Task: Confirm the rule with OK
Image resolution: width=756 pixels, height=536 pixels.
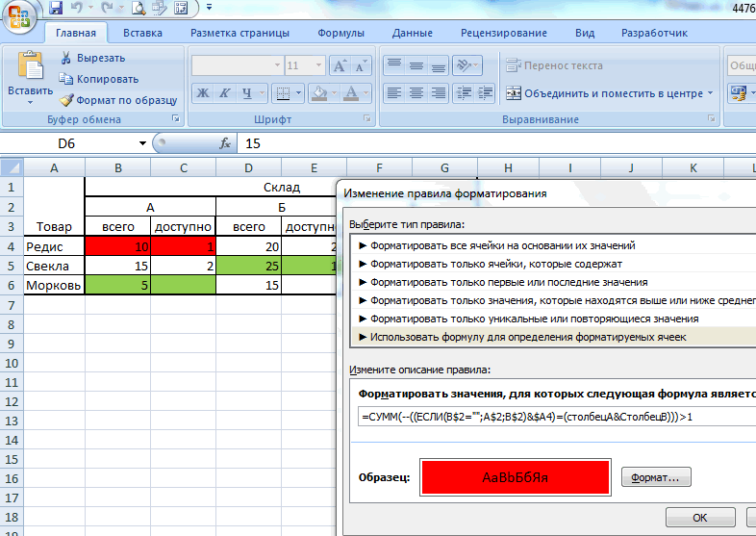Action: [x=700, y=518]
